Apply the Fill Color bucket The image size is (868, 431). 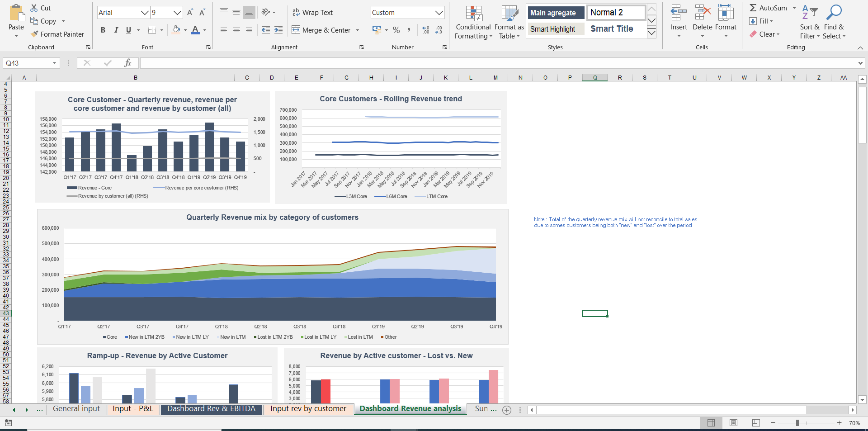pos(176,30)
